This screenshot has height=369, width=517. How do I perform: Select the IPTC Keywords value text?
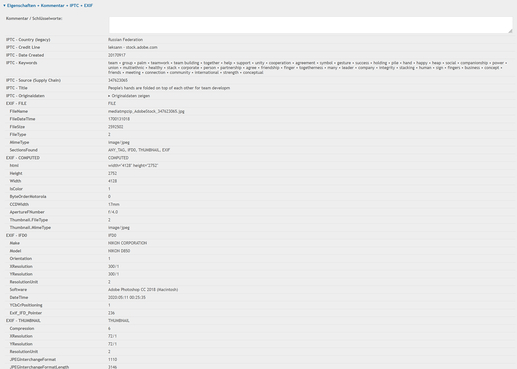coord(307,68)
